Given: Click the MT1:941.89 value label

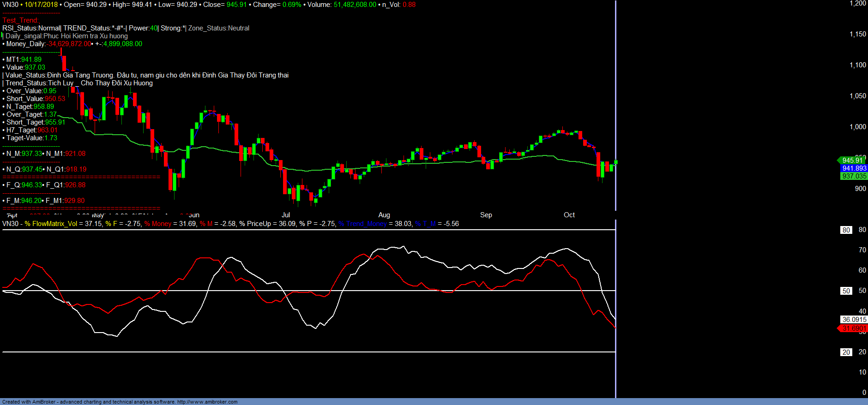Looking at the screenshot, I should pyautogui.click(x=24, y=60).
